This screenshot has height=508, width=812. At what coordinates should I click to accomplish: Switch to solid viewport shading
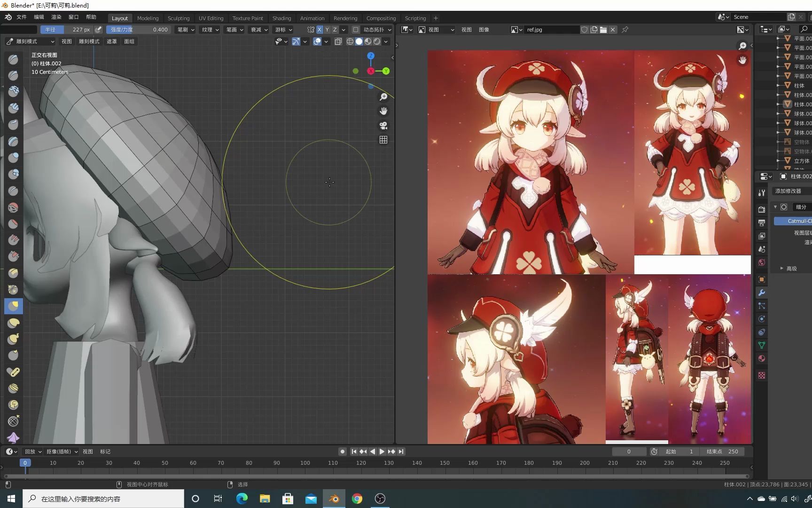point(359,41)
